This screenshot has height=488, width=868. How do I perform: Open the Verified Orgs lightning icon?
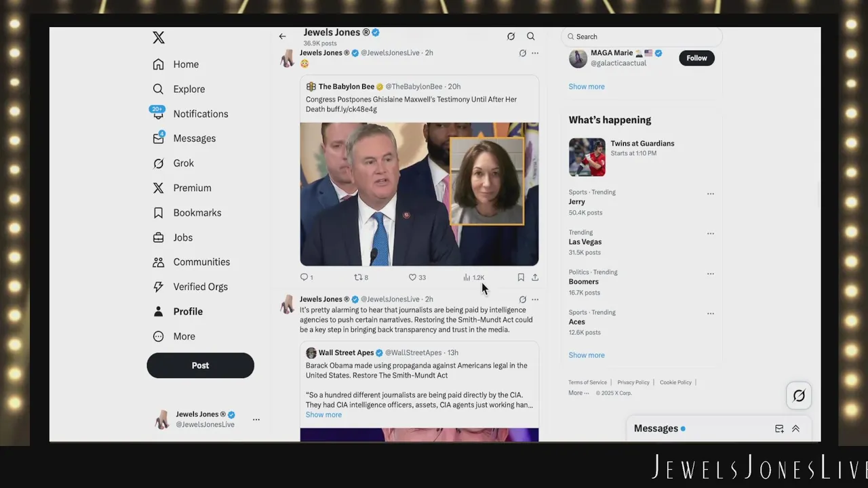[x=158, y=287]
